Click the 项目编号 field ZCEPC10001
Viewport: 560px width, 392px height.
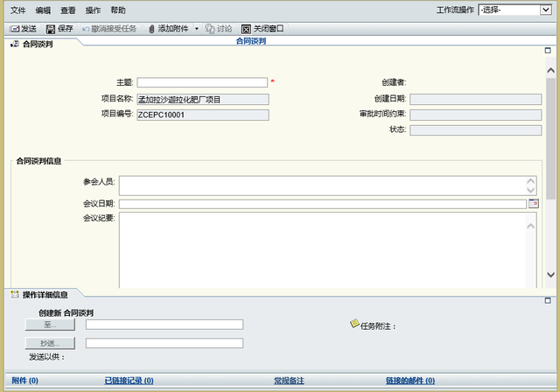[x=203, y=115]
